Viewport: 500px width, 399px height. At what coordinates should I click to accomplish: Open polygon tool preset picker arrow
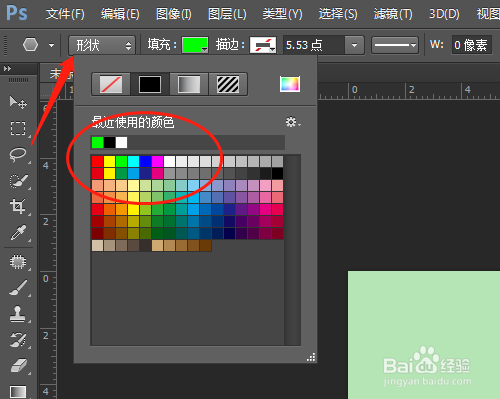[51, 45]
